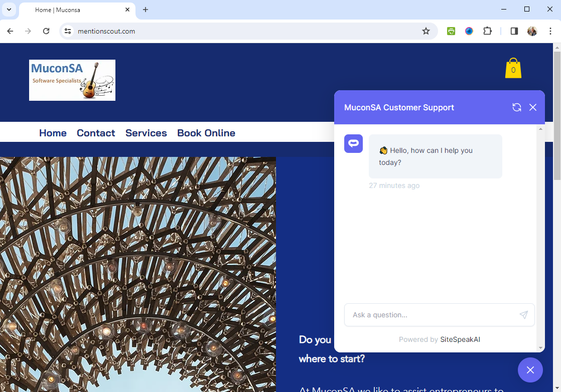The height and width of the screenshot is (392, 561).
Task: Reset chat using the refresh icon
Action: (x=516, y=107)
